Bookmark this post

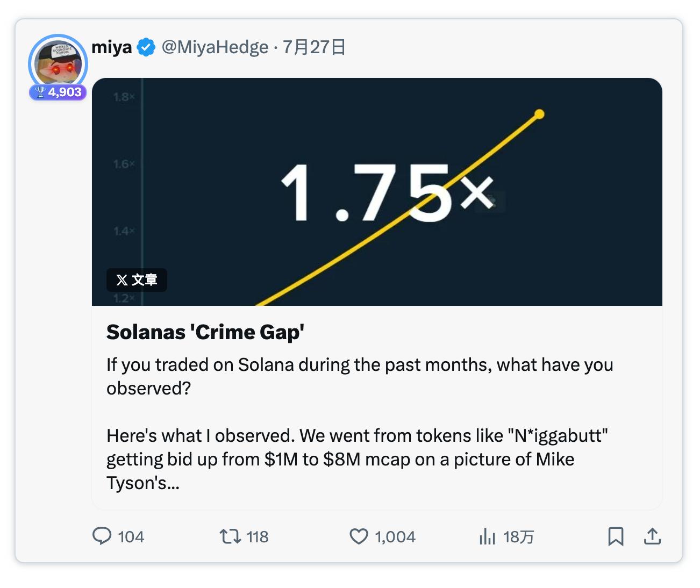[x=616, y=536]
